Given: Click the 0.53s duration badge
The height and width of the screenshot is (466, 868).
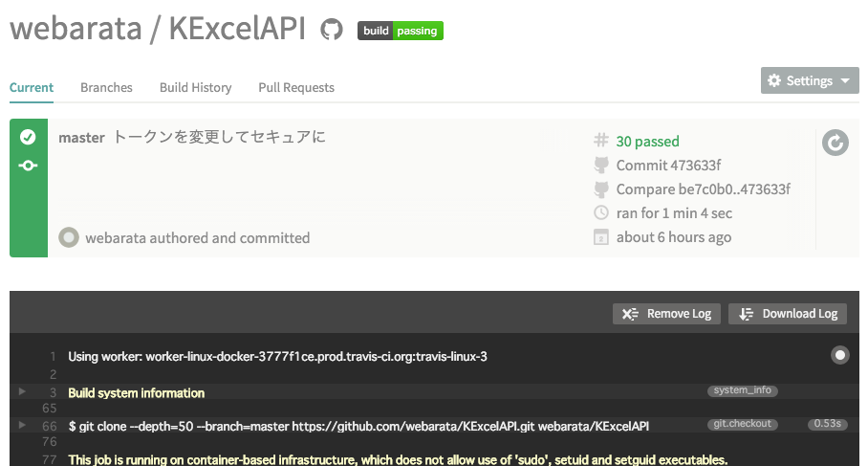Looking at the screenshot, I should pos(827,424).
